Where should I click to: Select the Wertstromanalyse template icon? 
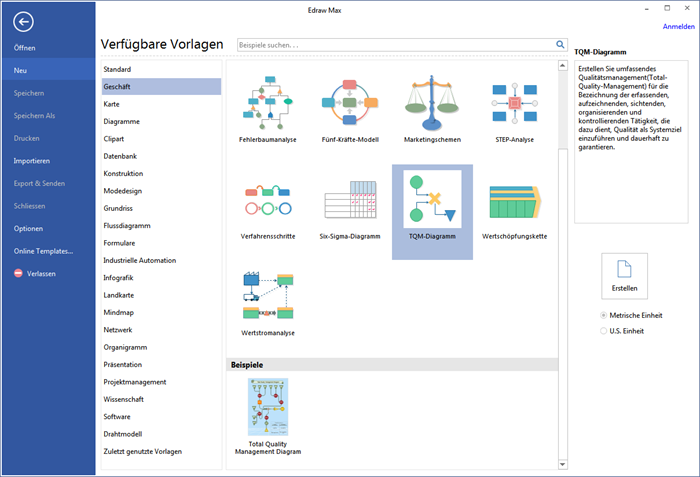(x=268, y=295)
